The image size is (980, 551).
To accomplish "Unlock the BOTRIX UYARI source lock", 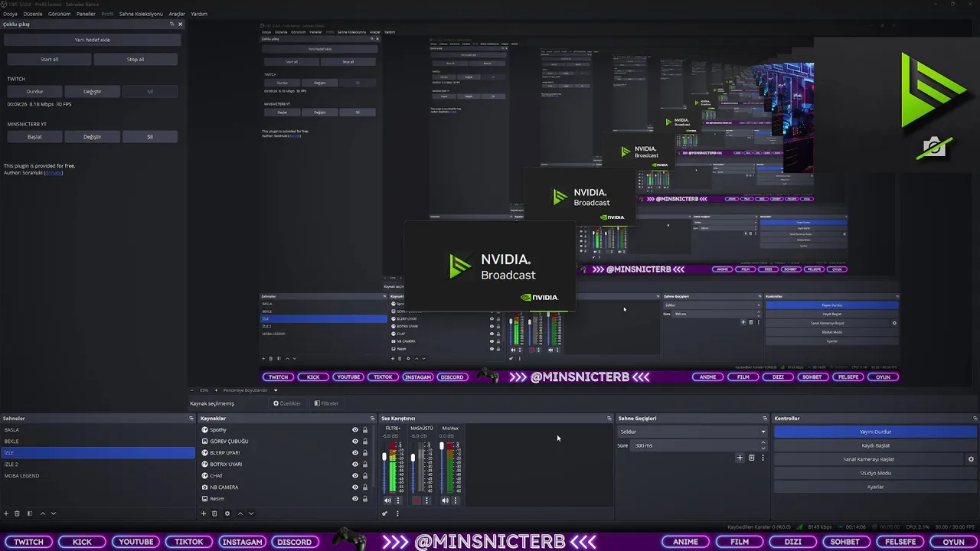I will click(365, 465).
